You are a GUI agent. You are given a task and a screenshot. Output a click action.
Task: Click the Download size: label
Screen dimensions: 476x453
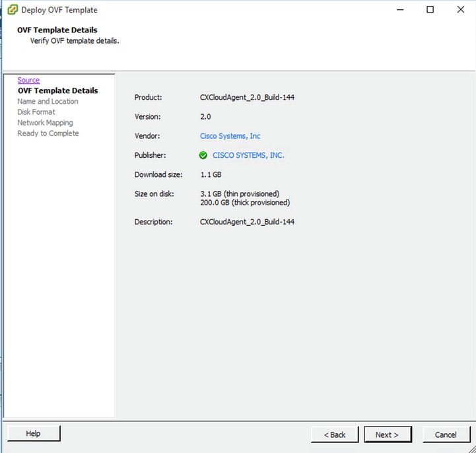[x=158, y=174]
